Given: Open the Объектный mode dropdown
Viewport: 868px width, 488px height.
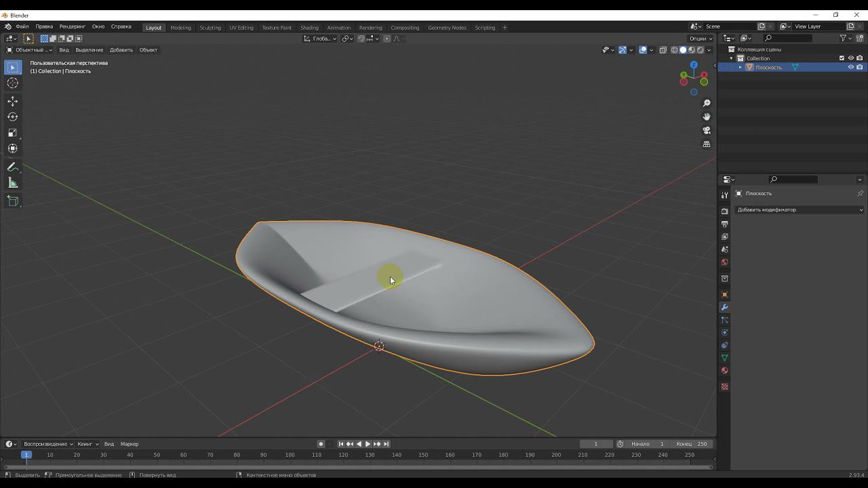Looking at the screenshot, I should 29,49.
